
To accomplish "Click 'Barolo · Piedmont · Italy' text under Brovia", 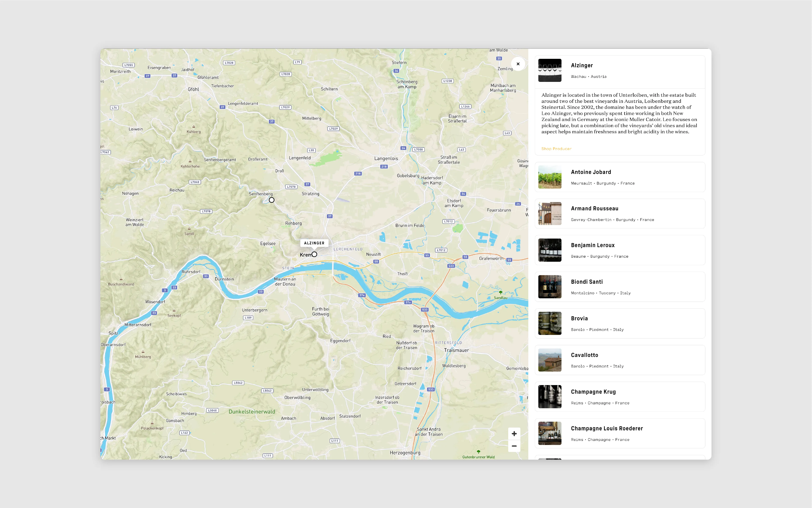I will [x=597, y=330].
